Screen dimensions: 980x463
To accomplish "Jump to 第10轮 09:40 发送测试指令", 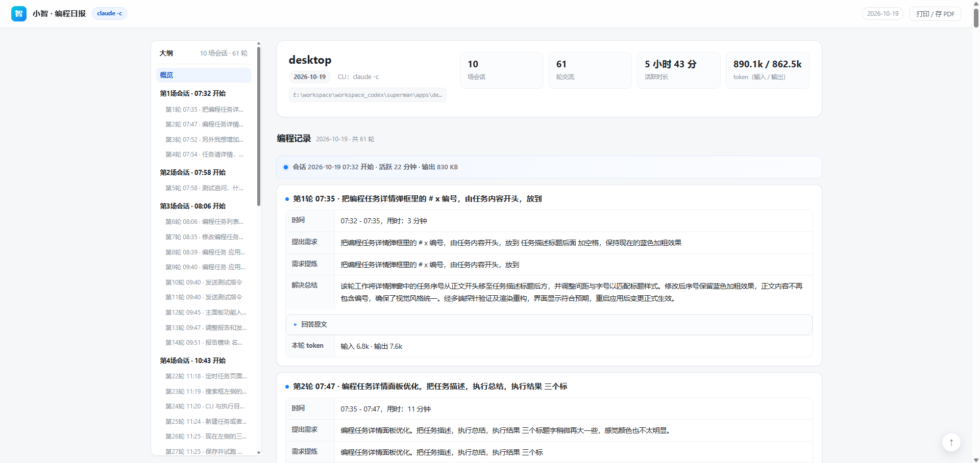I will 205,282.
